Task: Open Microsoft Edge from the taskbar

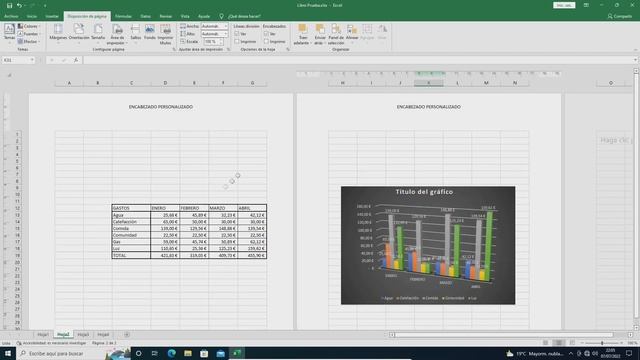Action: pyautogui.click(x=171, y=353)
